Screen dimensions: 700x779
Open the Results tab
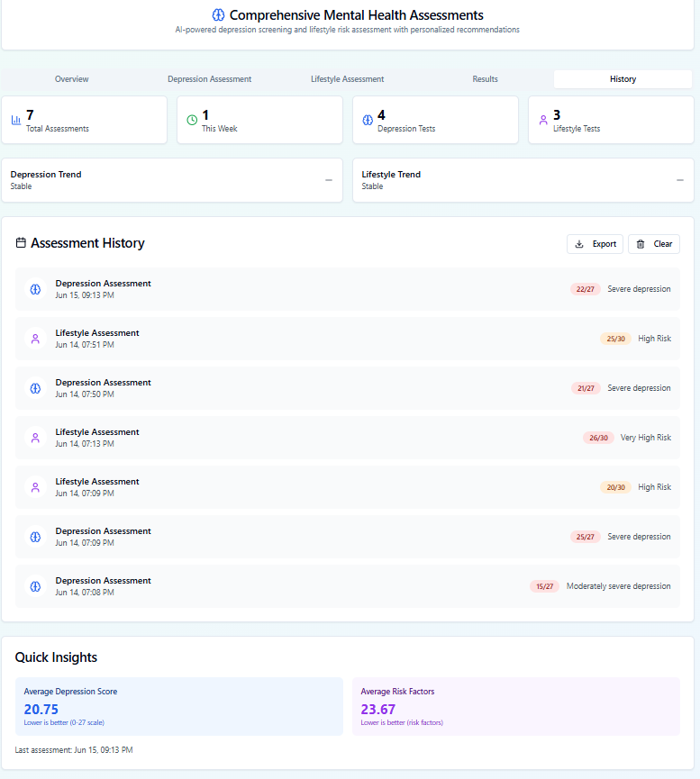(x=485, y=78)
